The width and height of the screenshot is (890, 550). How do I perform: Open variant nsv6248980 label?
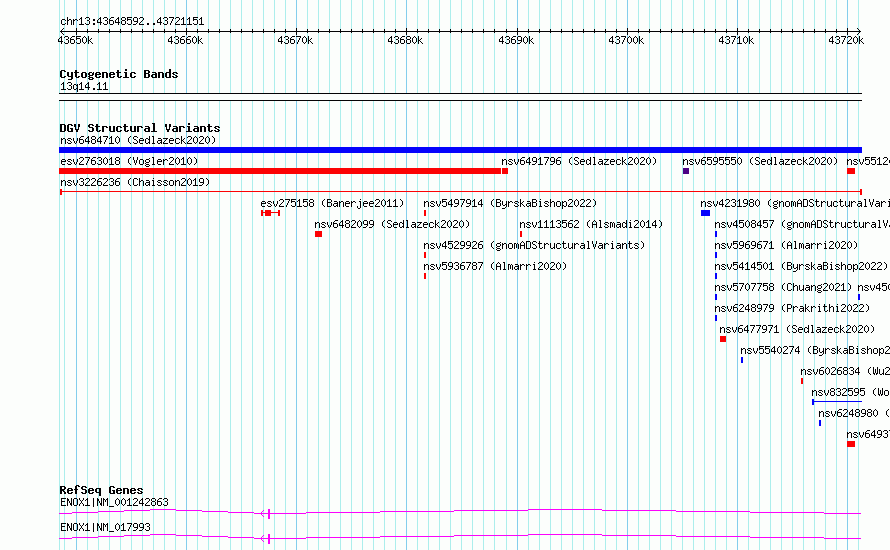coord(854,413)
